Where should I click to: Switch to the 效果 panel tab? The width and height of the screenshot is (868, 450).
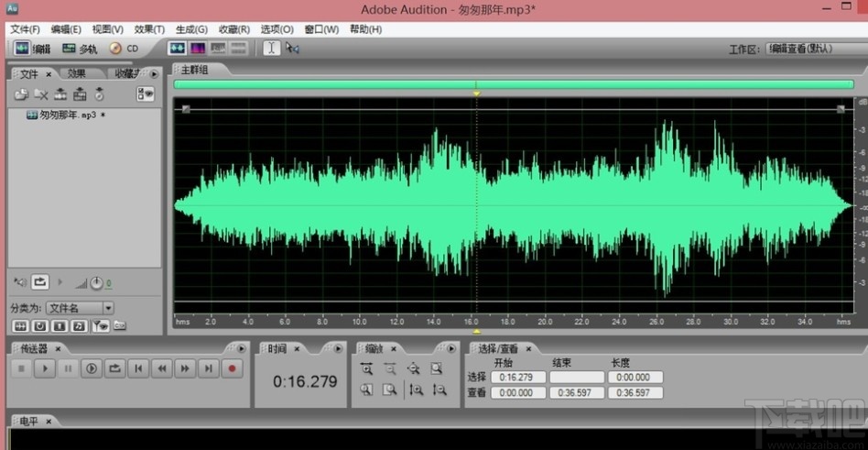point(77,73)
